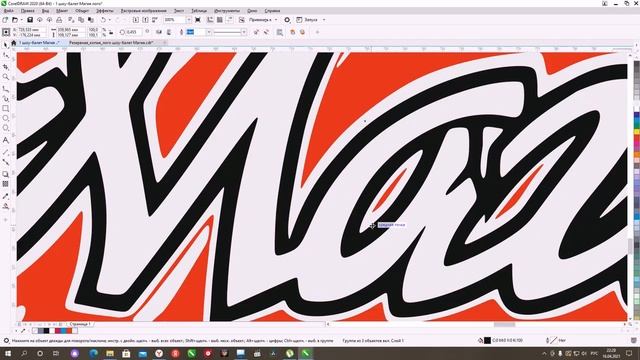Expand the undo history arrow
Image resolution: width=640 pixels, height=360 pixels.
(x=109, y=20)
